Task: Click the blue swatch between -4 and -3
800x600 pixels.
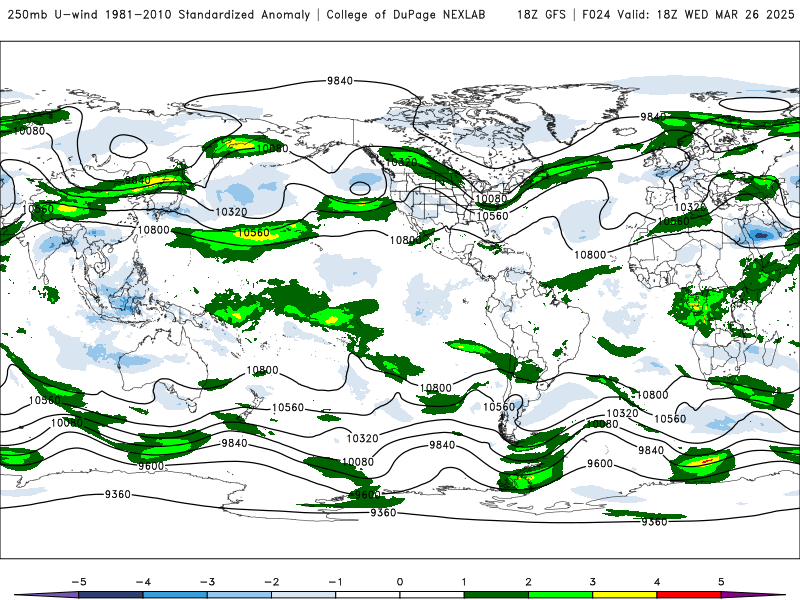Action: (x=175, y=595)
